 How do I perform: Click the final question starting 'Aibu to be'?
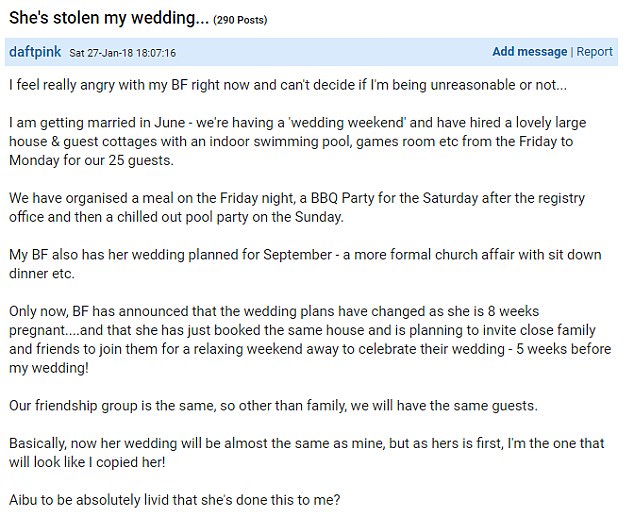point(175,500)
